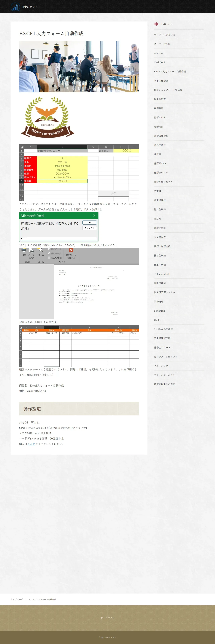Click the 田中のソフト building logo icon
This screenshot has width=215, height=644.
point(15,7)
